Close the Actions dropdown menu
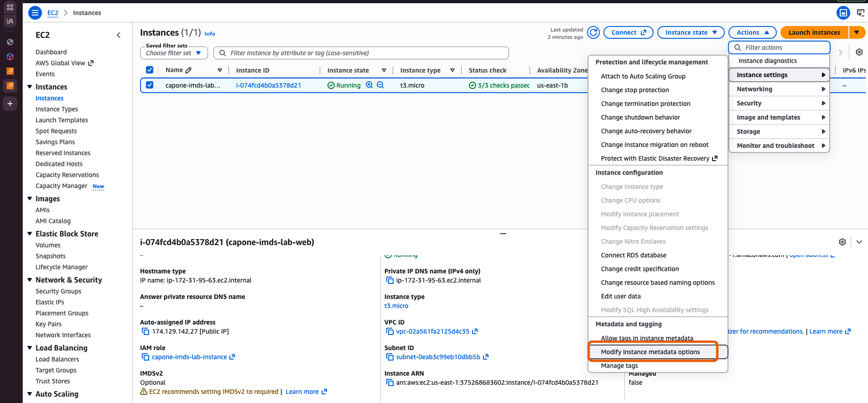Screen dimensions: 868x403 752,32
